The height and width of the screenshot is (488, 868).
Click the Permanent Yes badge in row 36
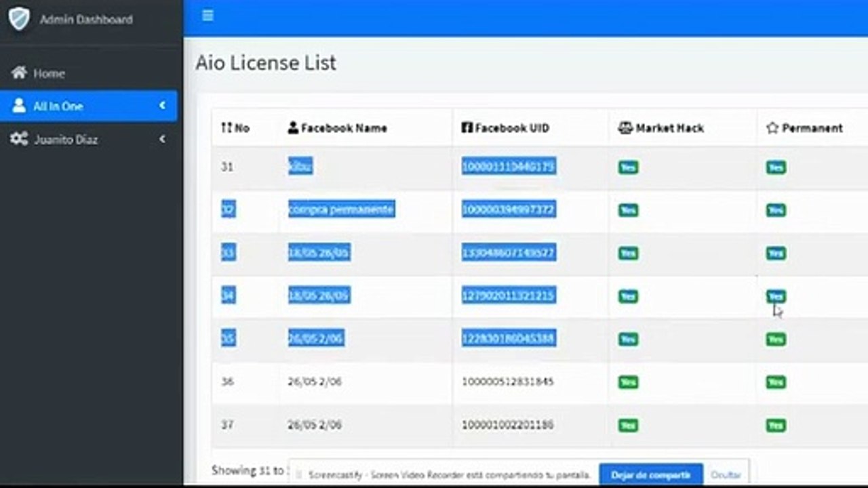(x=776, y=382)
